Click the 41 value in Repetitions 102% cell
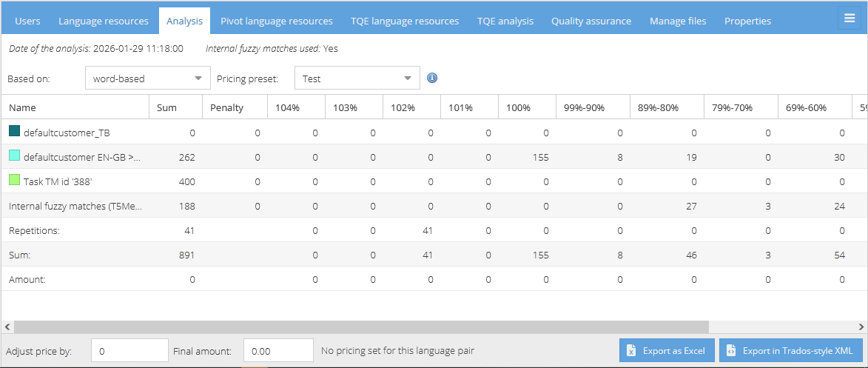 coord(427,230)
